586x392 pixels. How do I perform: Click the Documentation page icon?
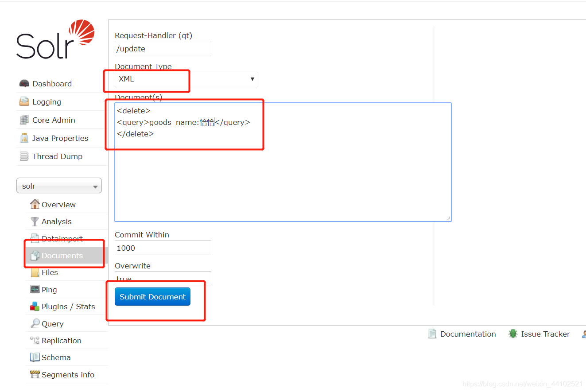pyautogui.click(x=432, y=334)
